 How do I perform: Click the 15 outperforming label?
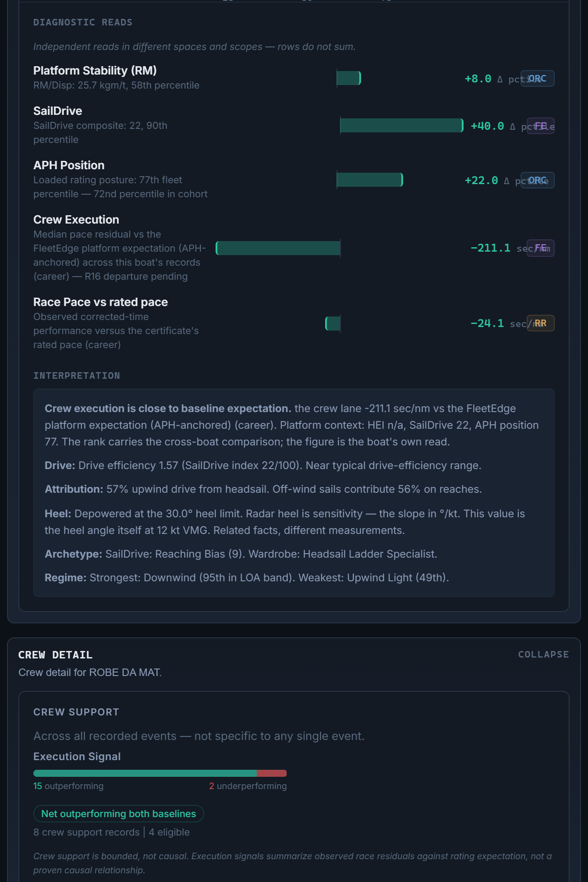(68, 786)
